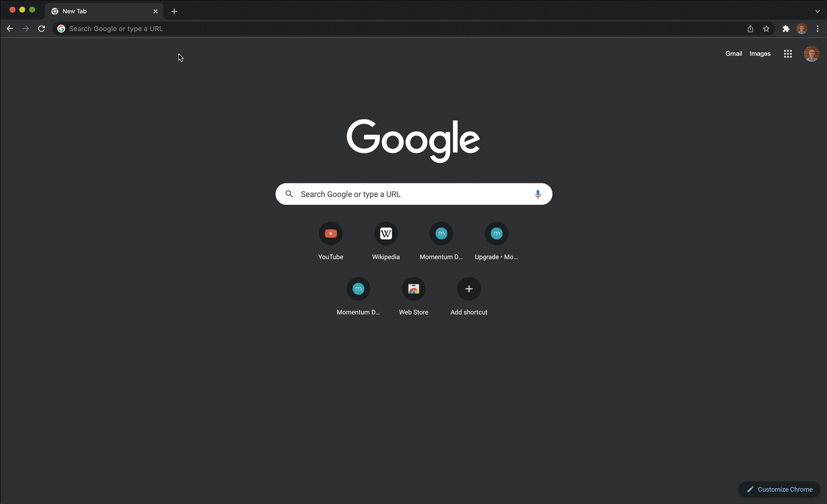Open the Upgrade • Mo... shortcut
Image resolution: width=827 pixels, height=504 pixels.
(496, 241)
